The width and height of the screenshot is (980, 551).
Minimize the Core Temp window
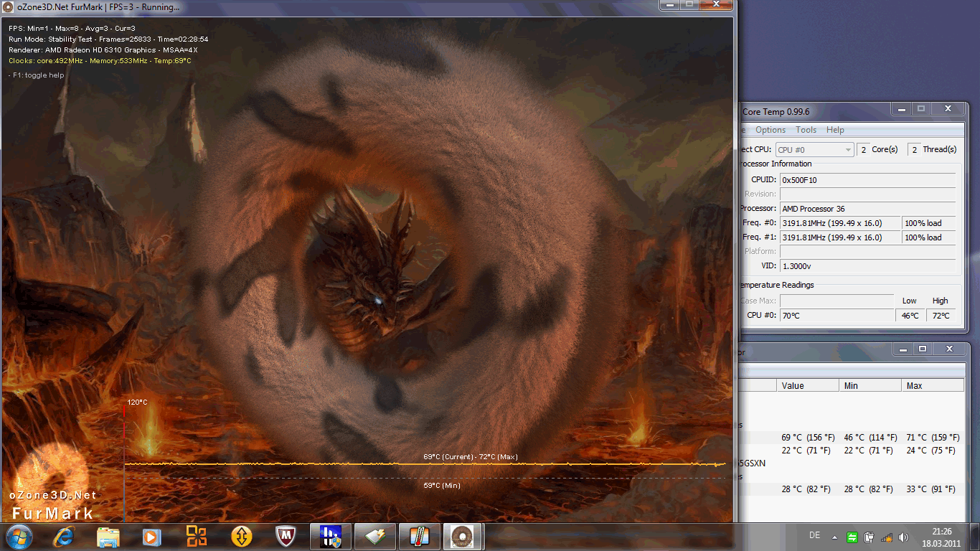pyautogui.click(x=902, y=109)
